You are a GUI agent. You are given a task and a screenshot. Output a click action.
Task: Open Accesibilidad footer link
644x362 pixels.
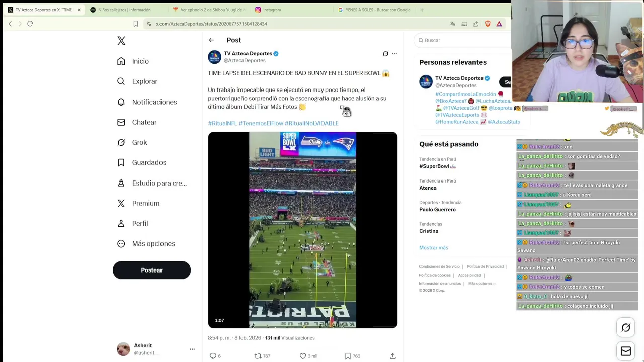[x=469, y=275]
